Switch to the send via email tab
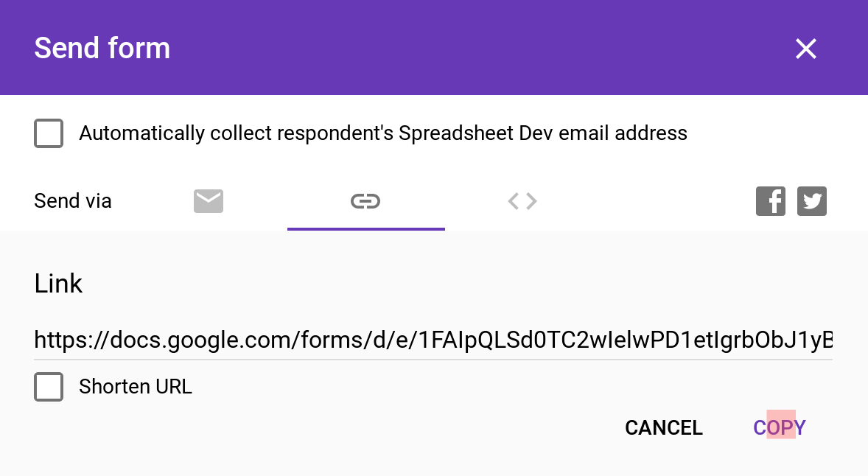The width and height of the screenshot is (868, 476). point(209,201)
